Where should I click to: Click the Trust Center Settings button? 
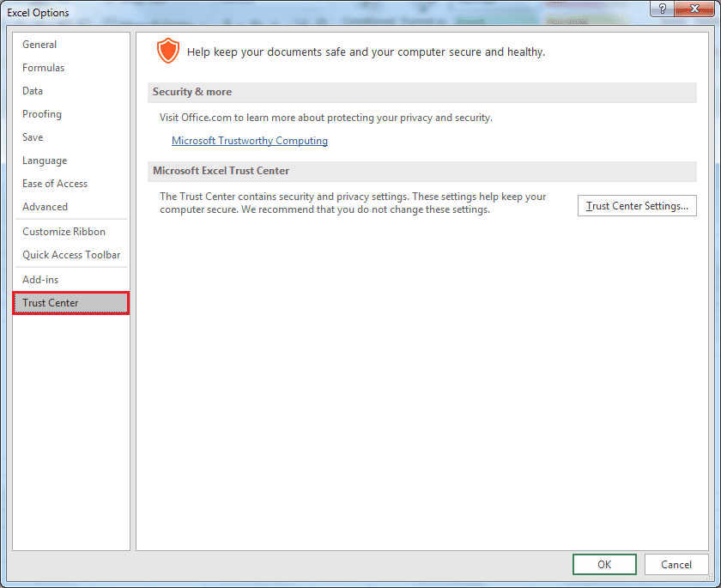[637, 205]
